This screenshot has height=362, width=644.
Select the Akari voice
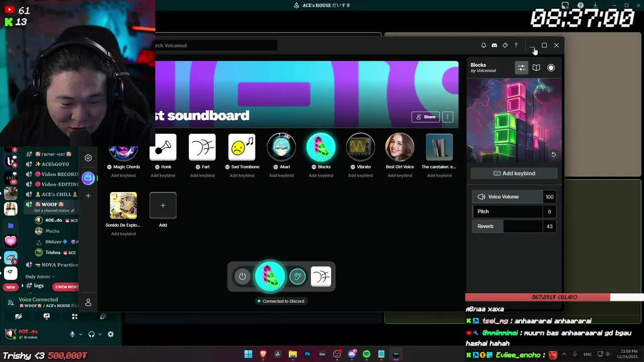pyautogui.click(x=281, y=147)
